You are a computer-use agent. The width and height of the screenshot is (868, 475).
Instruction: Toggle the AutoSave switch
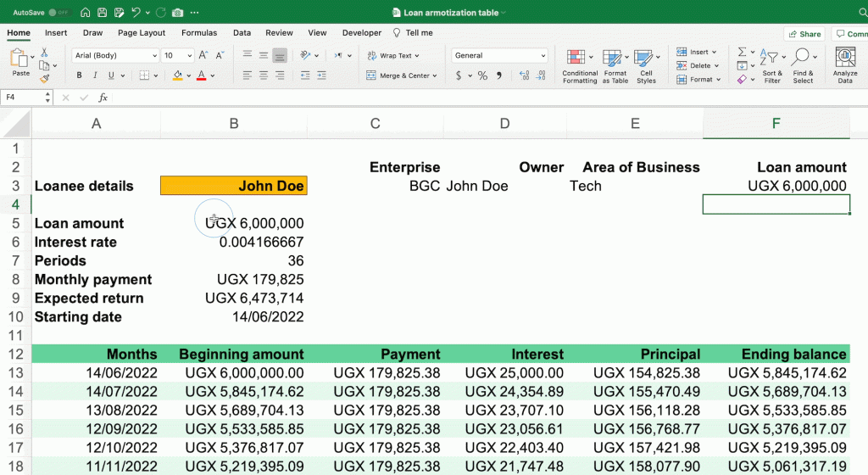59,13
